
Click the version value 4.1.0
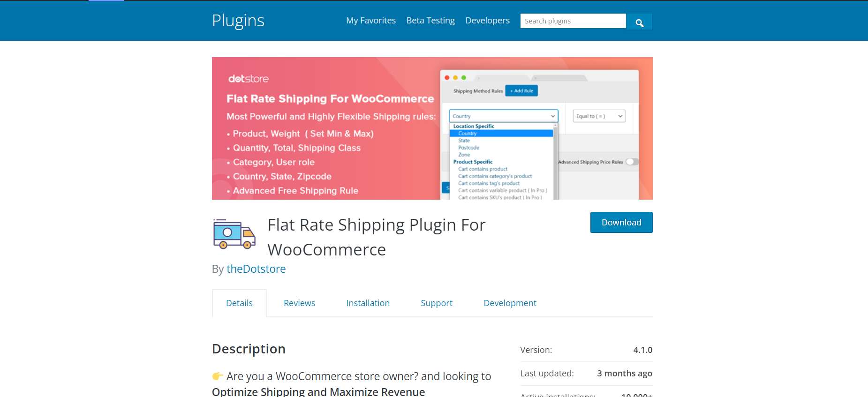[x=642, y=350]
